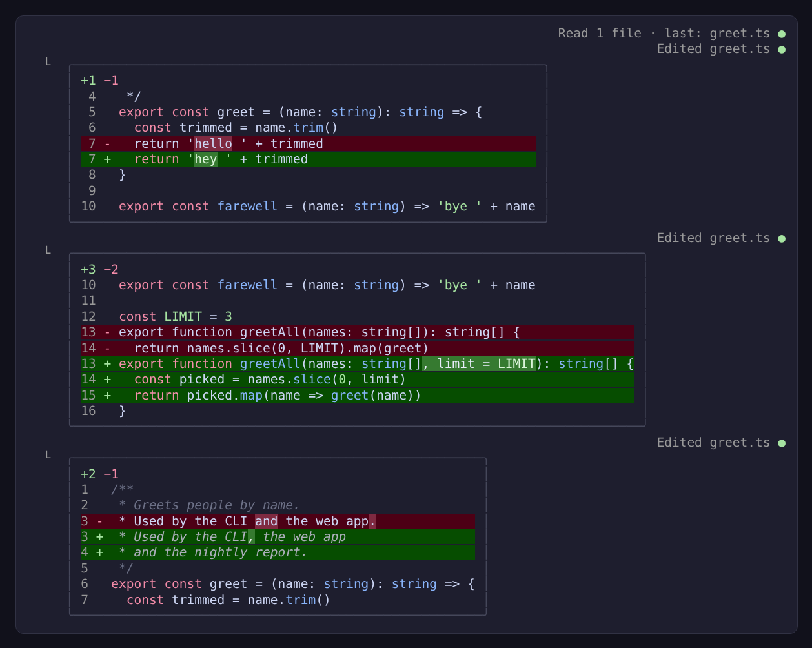Click line 10 "export const farewell" in +1 −1 diff
The height and width of the screenshot is (648, 812).
327,206
